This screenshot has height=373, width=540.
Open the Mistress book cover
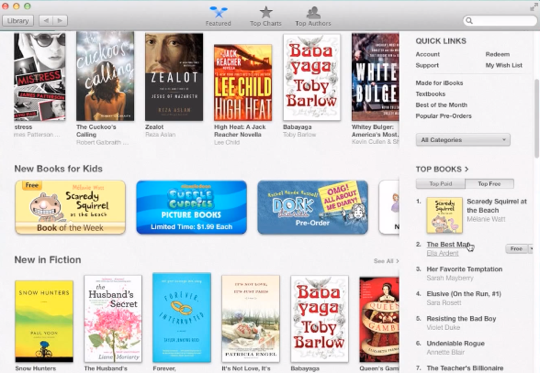point(40,76)
